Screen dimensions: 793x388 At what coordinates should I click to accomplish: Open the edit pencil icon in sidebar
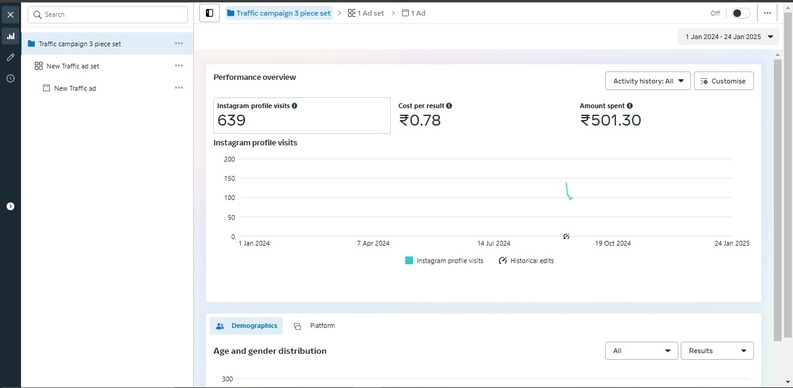(x=10, y=57)
